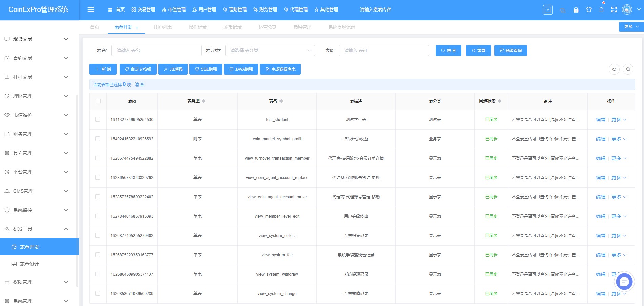Focus the 表id input field
This screenshot has height=306, width=644.
point(384,51)
